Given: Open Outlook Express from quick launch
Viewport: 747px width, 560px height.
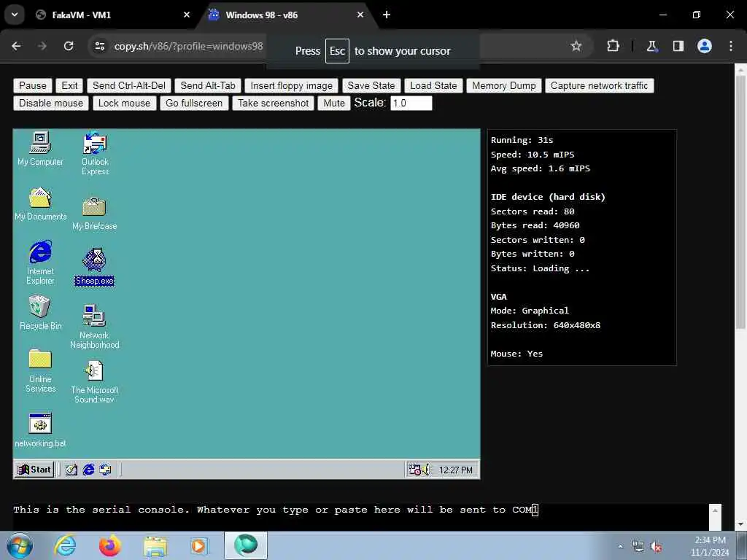Looking at the screenshot, I should [105, 470].
